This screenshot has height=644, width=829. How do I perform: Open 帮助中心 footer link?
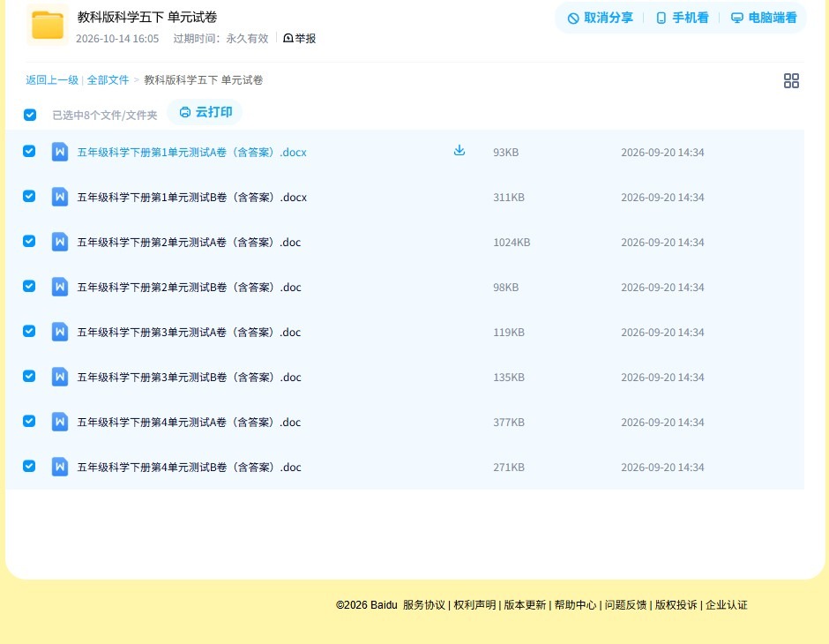point(575,605)
